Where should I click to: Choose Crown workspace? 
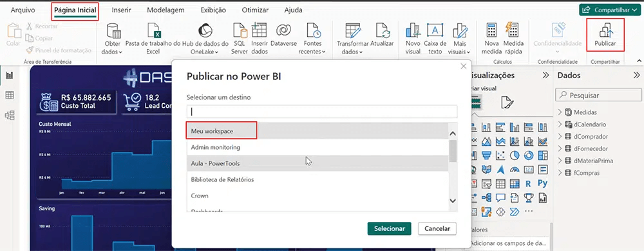point(317,196)
